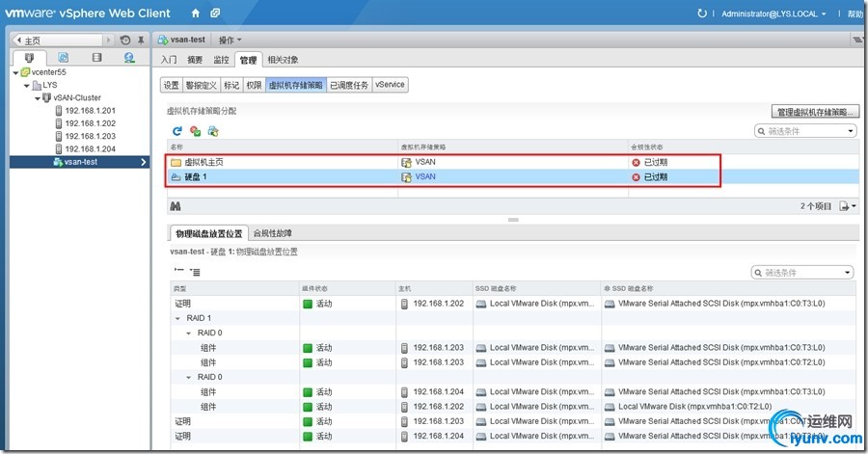Reapply VM storage policy icon
The image size is (868, 454).
tap(213, 131)
